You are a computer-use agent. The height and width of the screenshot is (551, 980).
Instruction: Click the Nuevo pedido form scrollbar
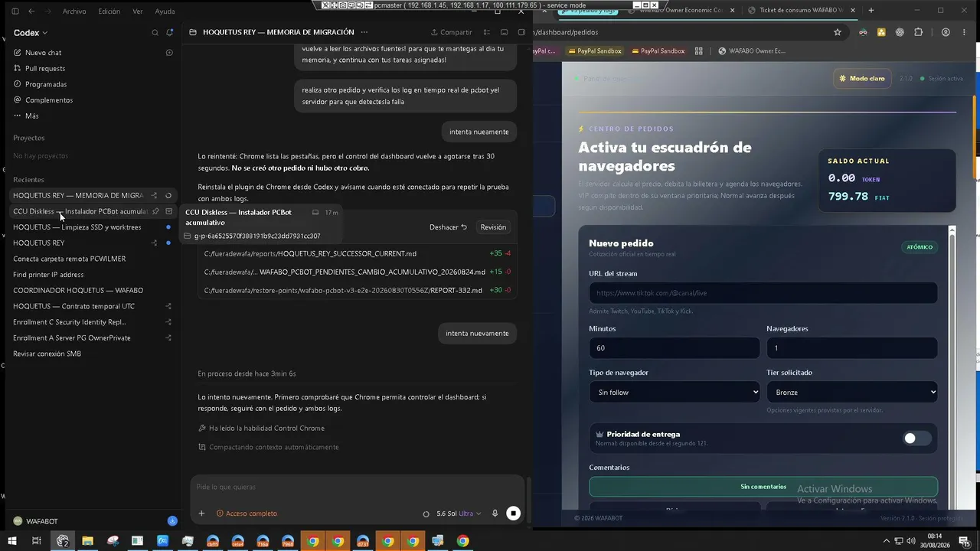952,367
